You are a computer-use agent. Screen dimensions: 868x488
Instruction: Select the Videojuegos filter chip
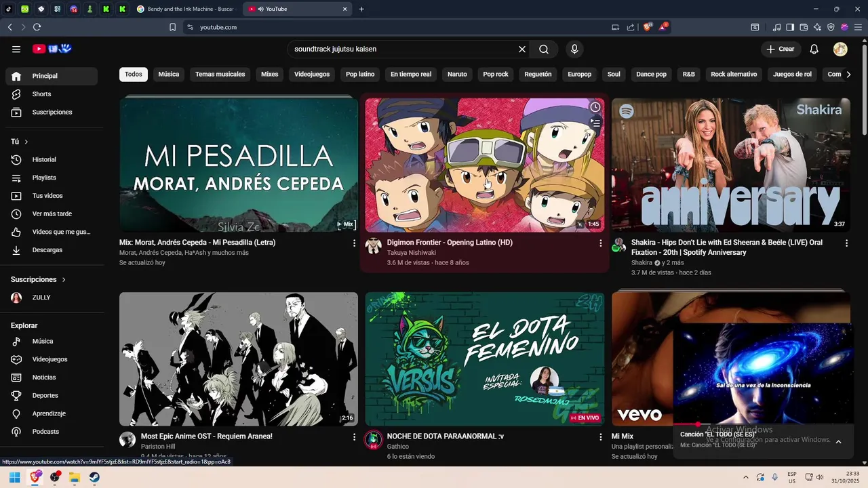(312, 75)
